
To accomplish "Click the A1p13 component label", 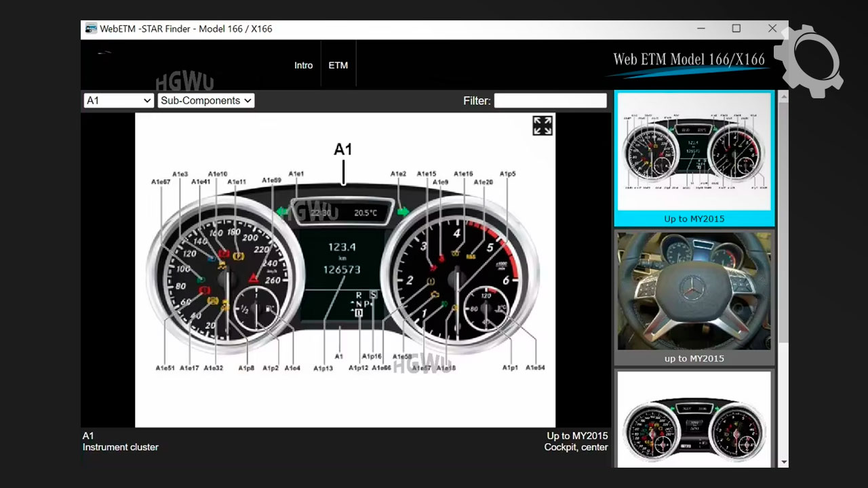I will [323, 368].
